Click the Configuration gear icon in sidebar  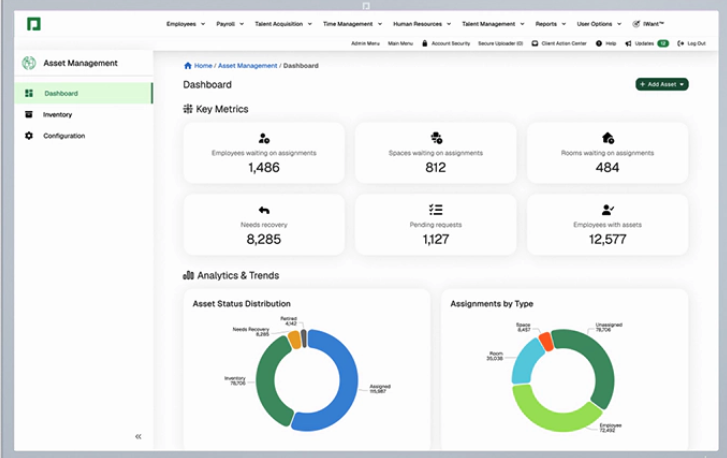29,136
